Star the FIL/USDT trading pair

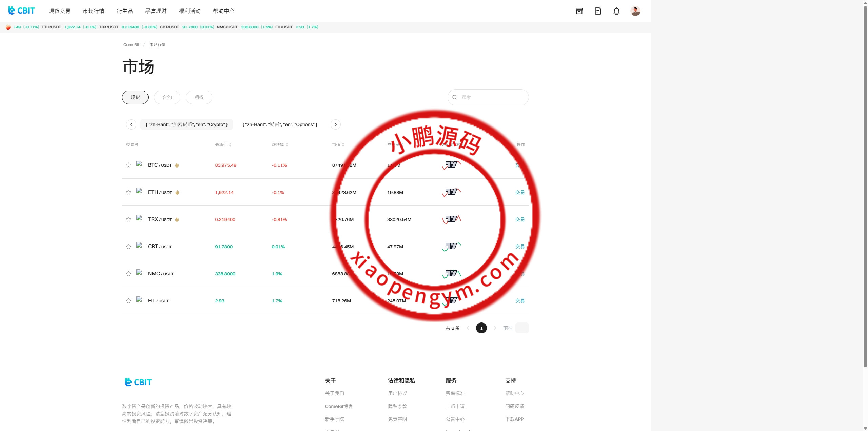click(129, 301)
